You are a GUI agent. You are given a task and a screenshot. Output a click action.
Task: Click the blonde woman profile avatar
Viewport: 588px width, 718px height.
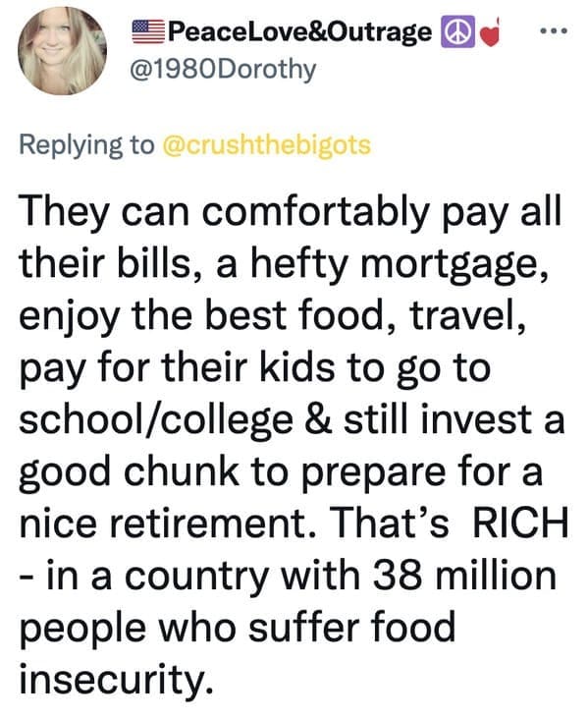(62, 51)
